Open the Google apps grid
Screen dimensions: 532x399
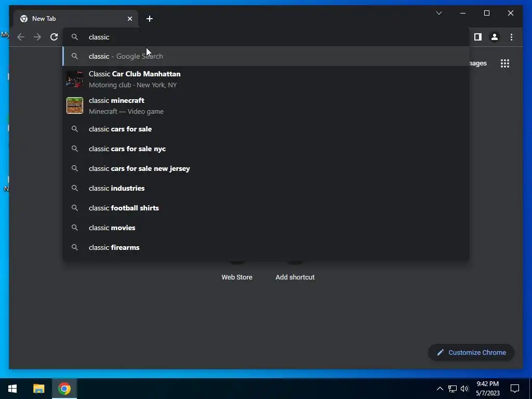(x=505, y=63)
